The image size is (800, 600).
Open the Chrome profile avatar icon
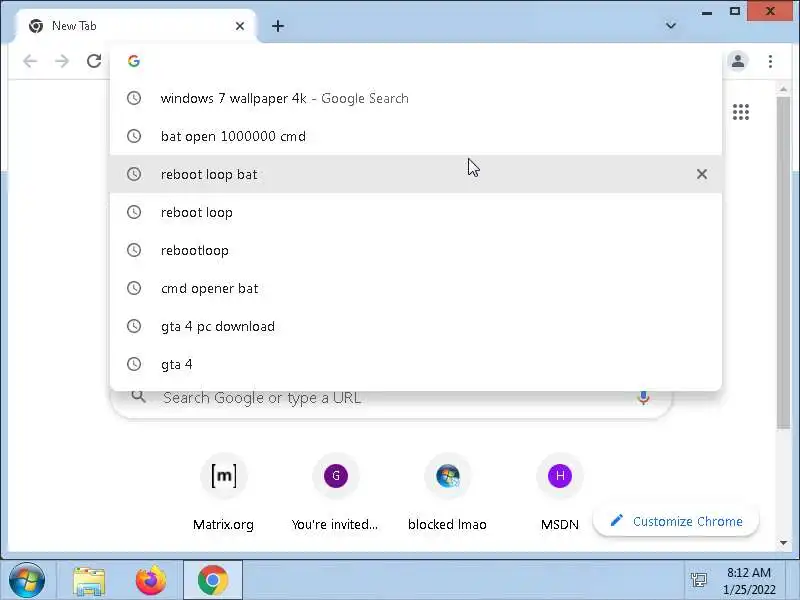tap(738, 61)
